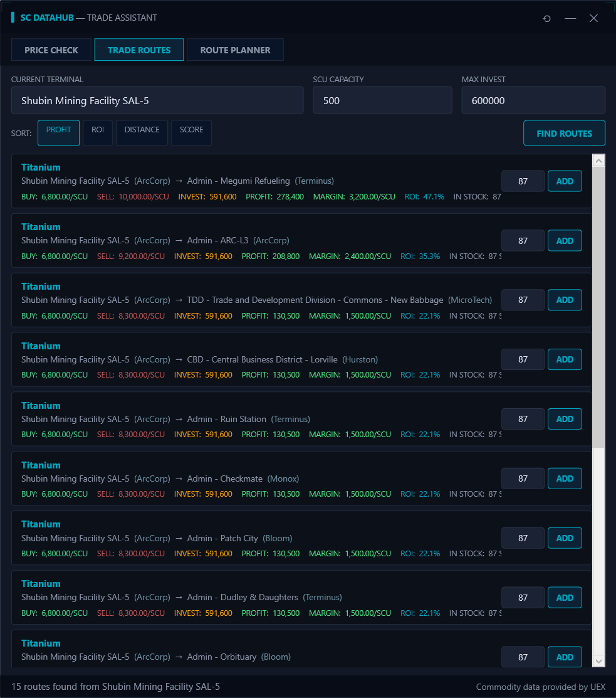Focus the SCU Capacity field
The image size is (616, 698).
(x=382, y=100)
